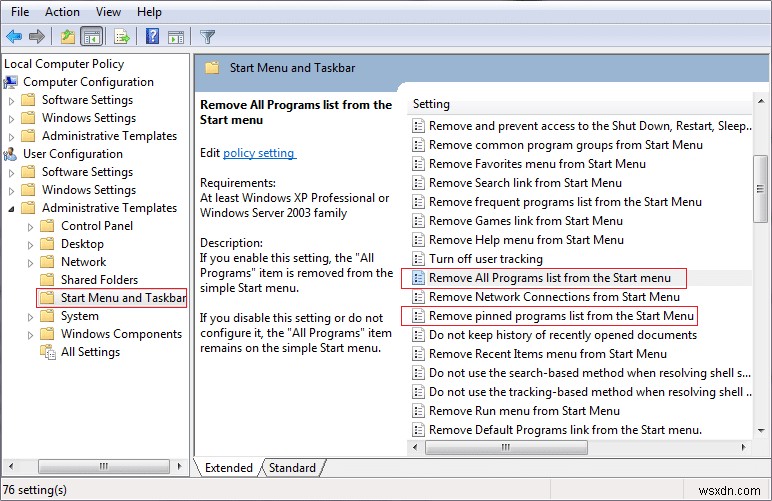The height and width of the screenshot is (501, 772).
Task: Expand Windows Settings under User Configuration
Action: 12,190
